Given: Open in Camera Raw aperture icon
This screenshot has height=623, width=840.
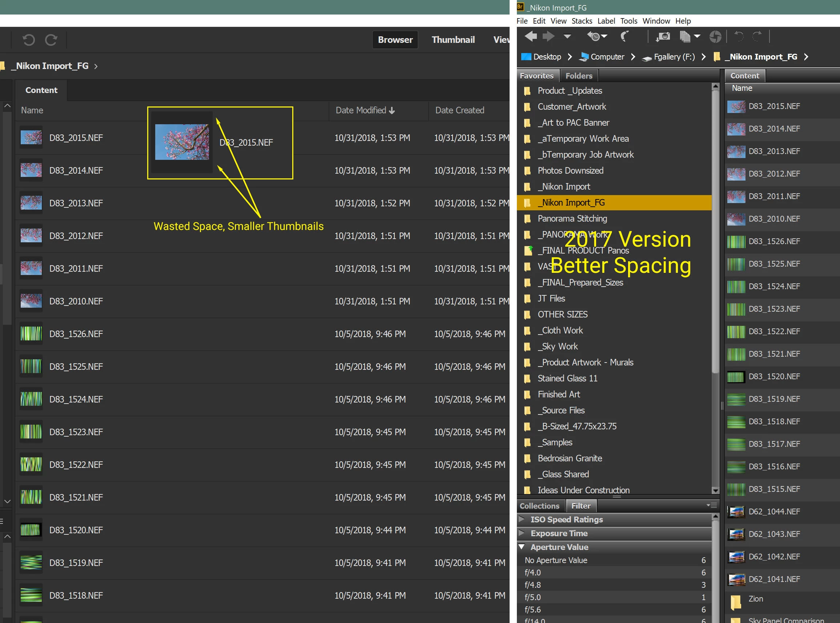Looking at the screenshot, I should point(715,36).
